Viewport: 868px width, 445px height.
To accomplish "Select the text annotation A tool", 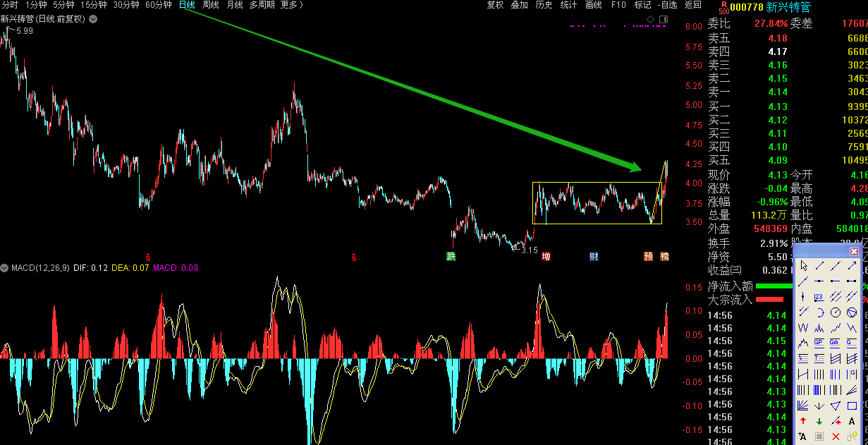I will pyautogui.click(x=852, y=421).
